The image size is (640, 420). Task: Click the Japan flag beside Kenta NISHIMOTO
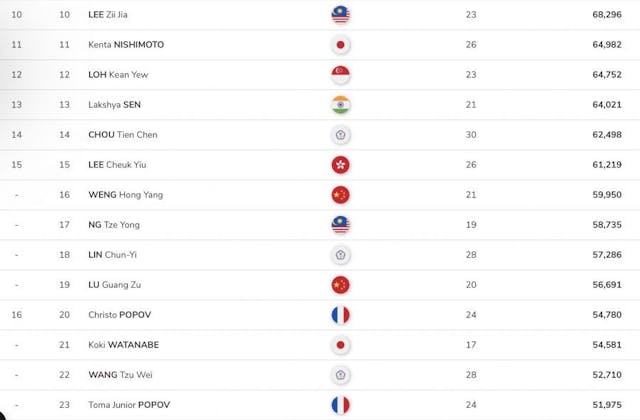[x=340, y=45]
